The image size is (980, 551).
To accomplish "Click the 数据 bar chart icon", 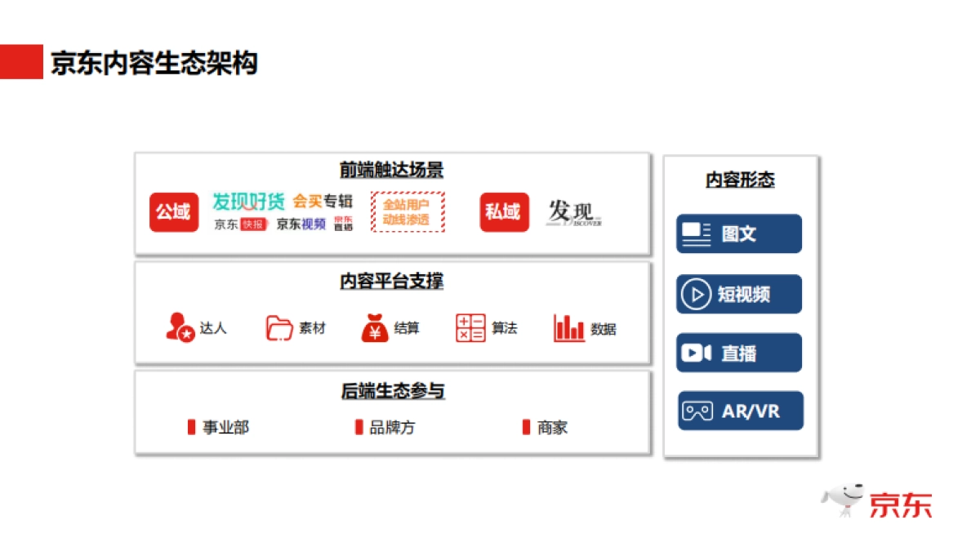I will (569, 328).
